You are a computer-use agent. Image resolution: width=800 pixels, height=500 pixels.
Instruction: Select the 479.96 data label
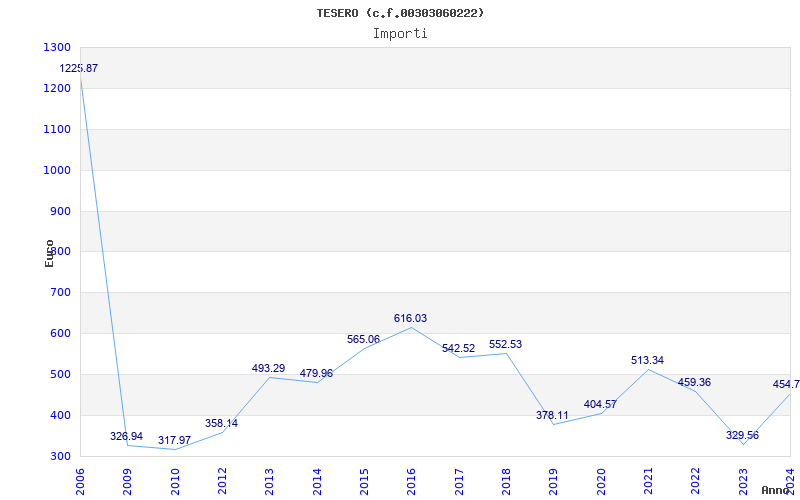316,373
